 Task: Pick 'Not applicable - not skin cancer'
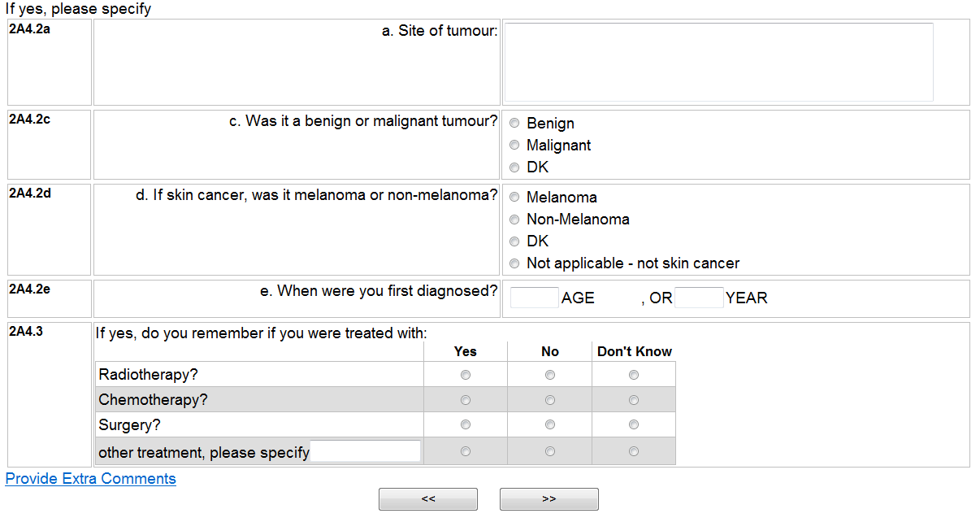[x=514, y=263]
